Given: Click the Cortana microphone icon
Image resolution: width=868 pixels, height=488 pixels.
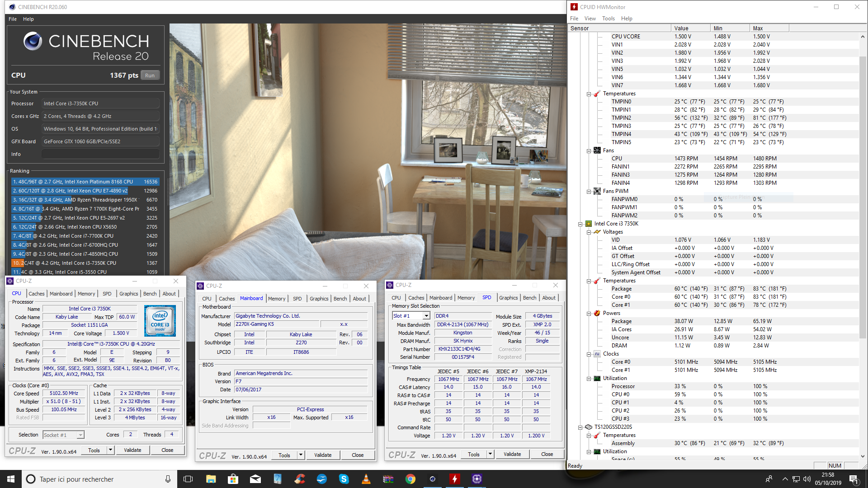Looking at the screenshot, I should [x=168, y=479].
